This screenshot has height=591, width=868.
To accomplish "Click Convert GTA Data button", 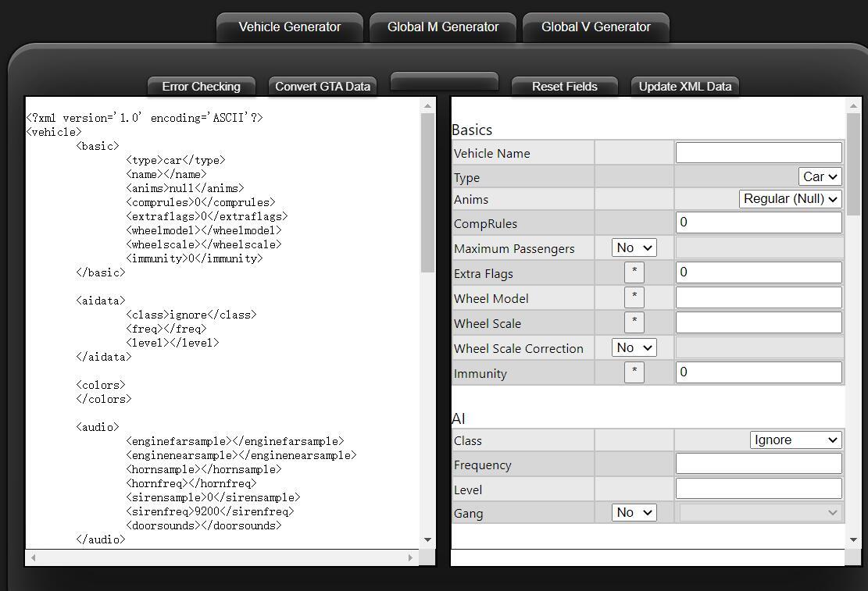I will pos(323,87).
